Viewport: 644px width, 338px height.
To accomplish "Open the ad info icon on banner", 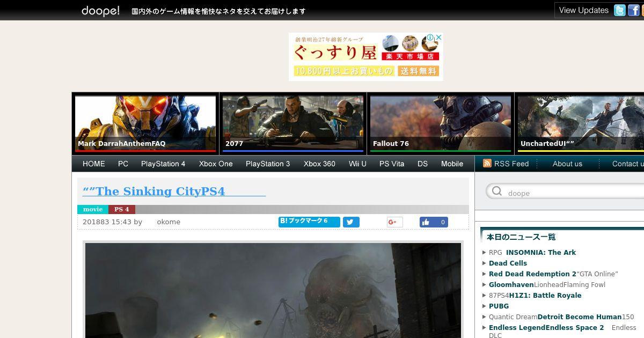I will 430,38.
